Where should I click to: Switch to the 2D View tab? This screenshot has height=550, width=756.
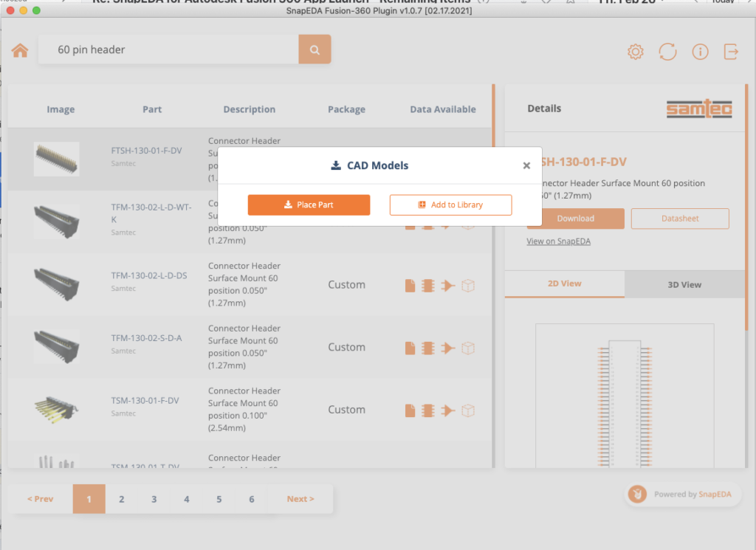tap(565, 284)
